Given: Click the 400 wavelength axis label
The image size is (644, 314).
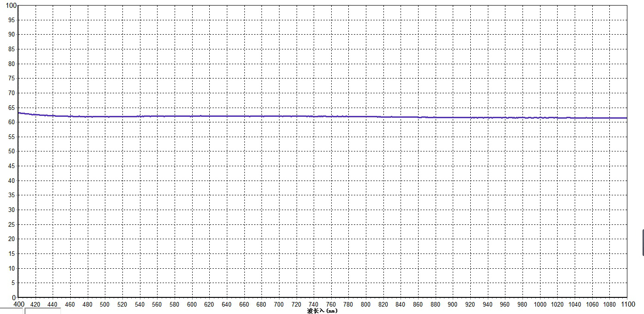Looking at the screenshot, I should (x=19, y=304).
